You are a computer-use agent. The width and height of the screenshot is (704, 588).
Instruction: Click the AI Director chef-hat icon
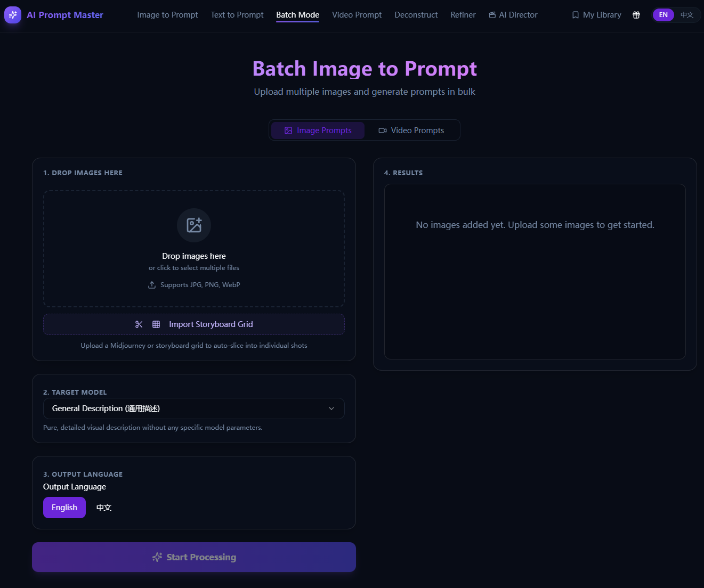pos(491,15)
